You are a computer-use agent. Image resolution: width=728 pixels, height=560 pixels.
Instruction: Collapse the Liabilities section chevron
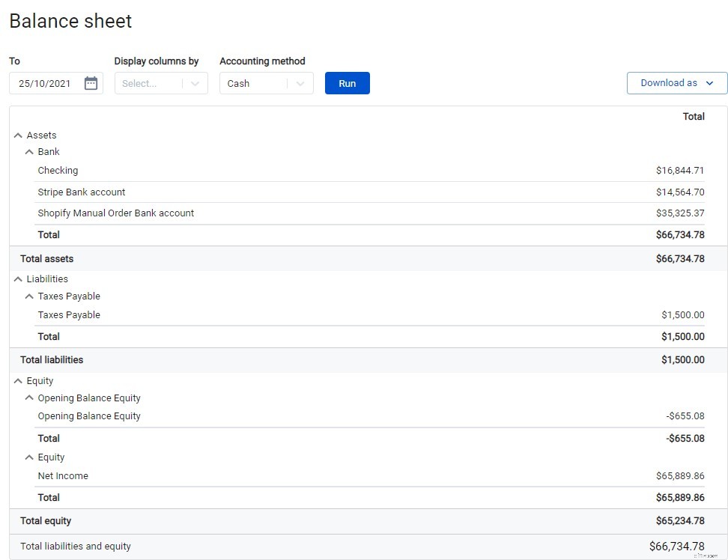coord(17,279)
